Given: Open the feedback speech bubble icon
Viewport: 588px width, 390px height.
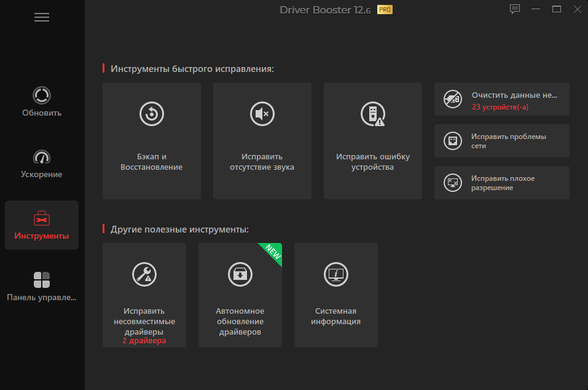Looking at the screenshot, I should [x=514, y=9].
